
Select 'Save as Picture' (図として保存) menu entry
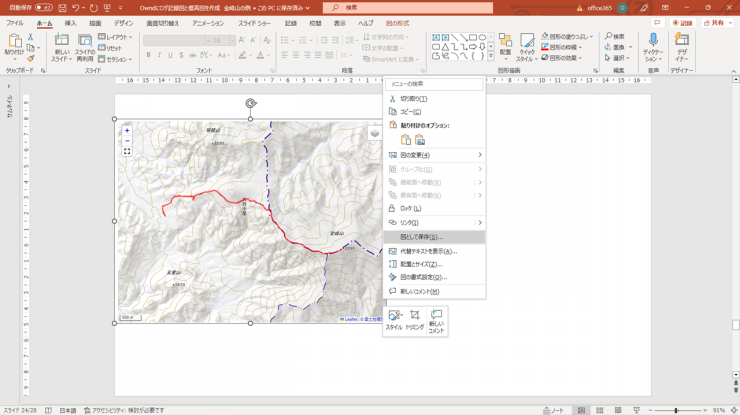421,237
